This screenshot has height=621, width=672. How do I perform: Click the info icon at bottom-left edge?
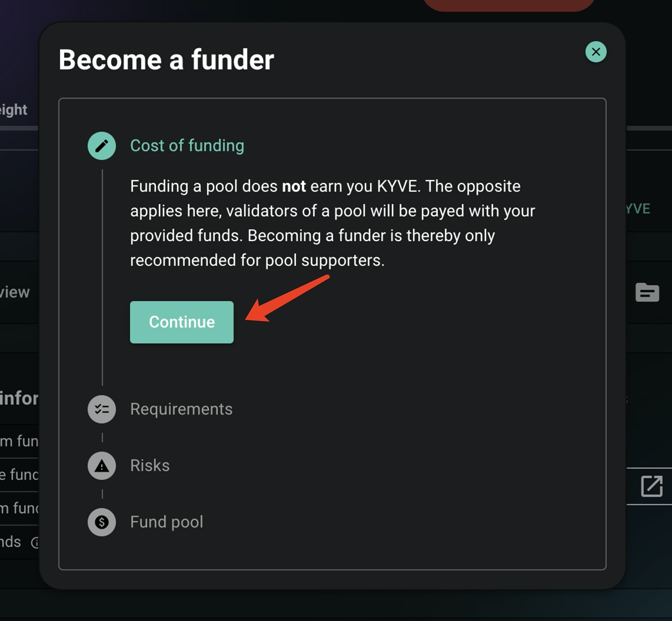(x=35, y=543)
